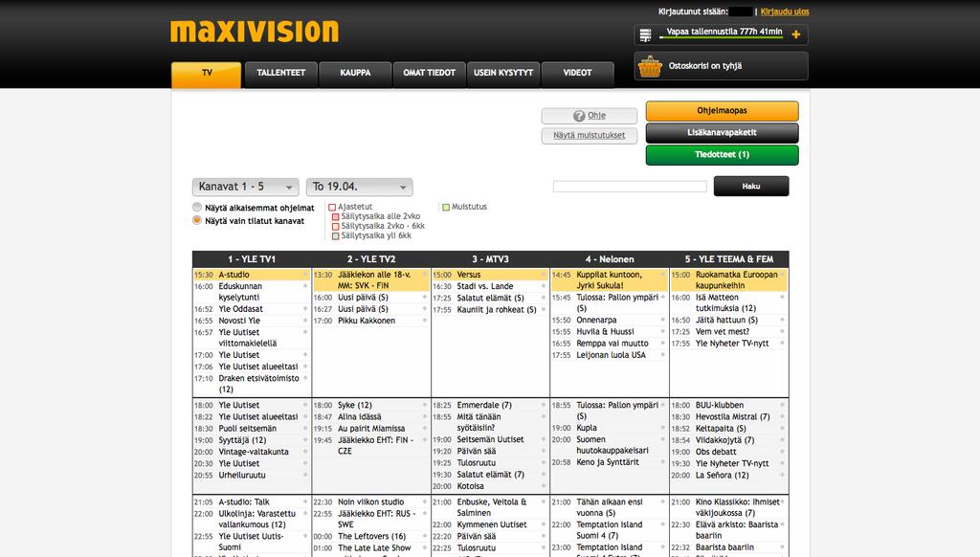Click the 3 - MTV3 channel header
Screen dimensions: 980x557
tap(491, 258)
